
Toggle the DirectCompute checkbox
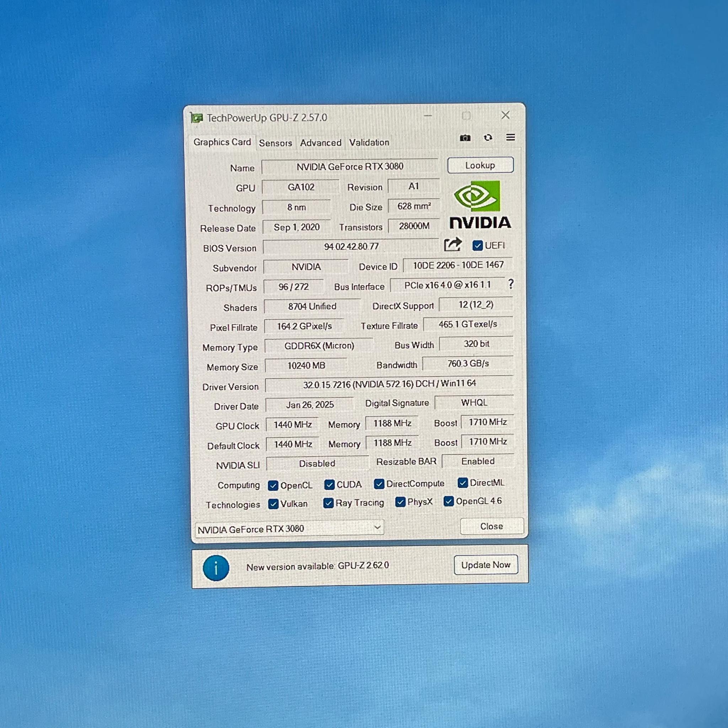click(x=379, y=484)
